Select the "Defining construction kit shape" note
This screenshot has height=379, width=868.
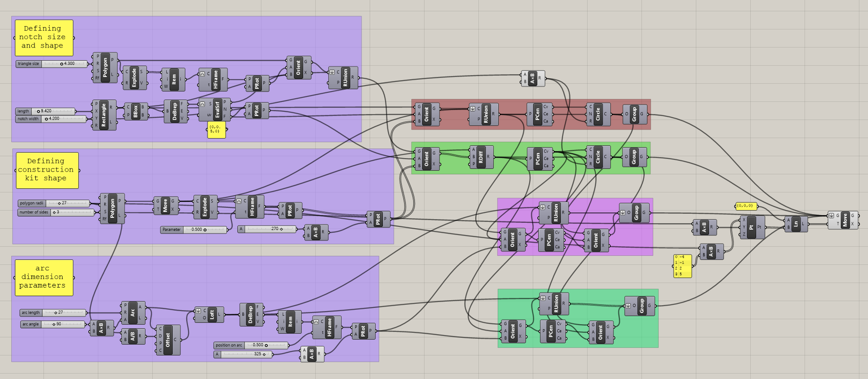(47, 170)
